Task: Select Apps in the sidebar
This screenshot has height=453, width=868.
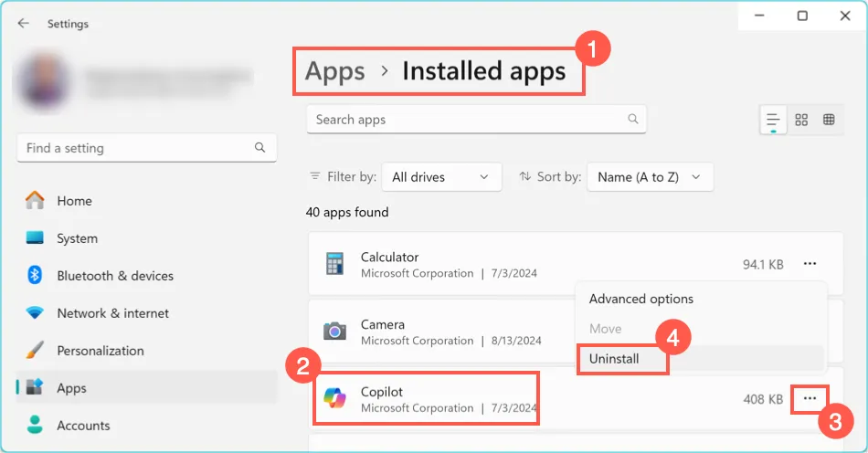Action: click(x=147, y=388)
